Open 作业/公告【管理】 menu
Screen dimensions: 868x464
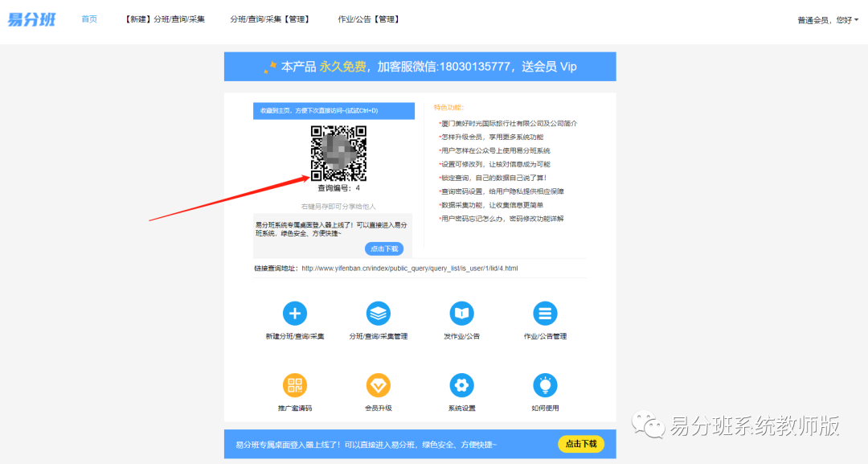coord(369,18)
